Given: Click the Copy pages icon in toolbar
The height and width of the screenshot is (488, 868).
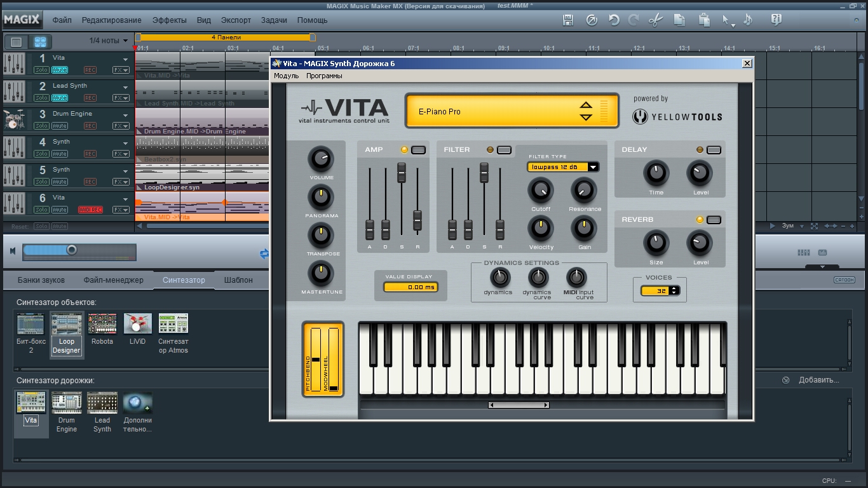Looking at the screenshot, I should point(679,20).
